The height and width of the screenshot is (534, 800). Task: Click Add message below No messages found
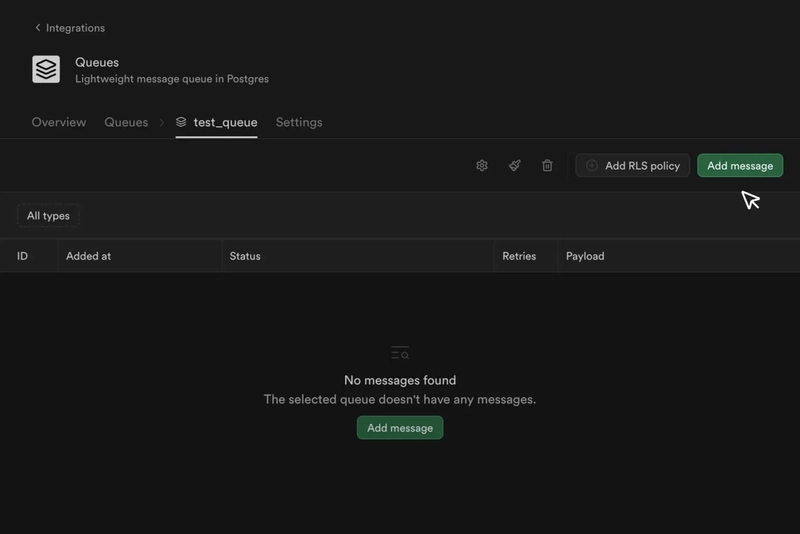(x=400, y=428)
